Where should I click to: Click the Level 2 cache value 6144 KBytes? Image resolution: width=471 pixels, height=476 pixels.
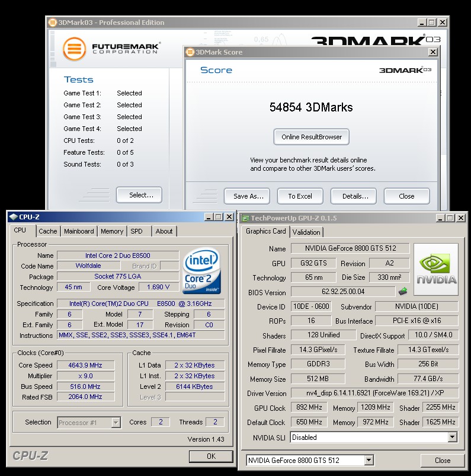pyautogui.click(x=194, y=386)
